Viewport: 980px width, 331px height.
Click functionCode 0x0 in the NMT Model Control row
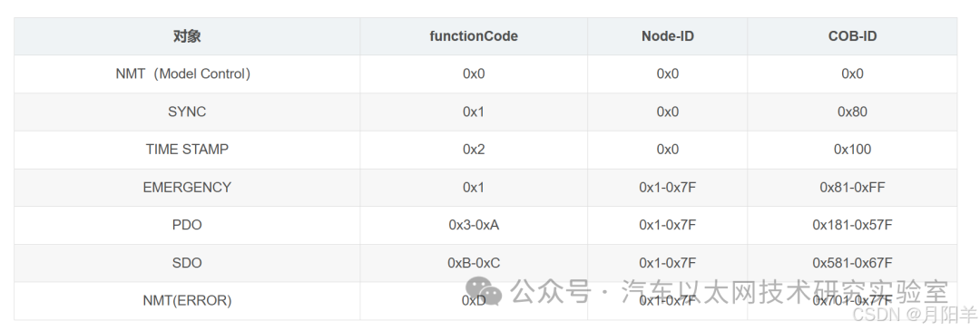point(474,73)
